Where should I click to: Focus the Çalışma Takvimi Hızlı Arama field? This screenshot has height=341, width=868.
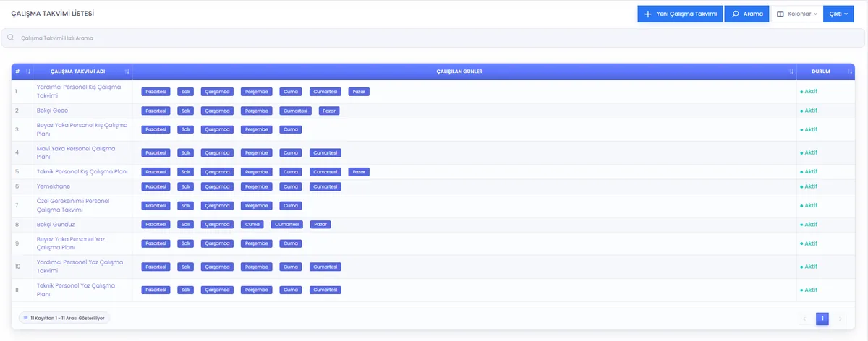434,38
